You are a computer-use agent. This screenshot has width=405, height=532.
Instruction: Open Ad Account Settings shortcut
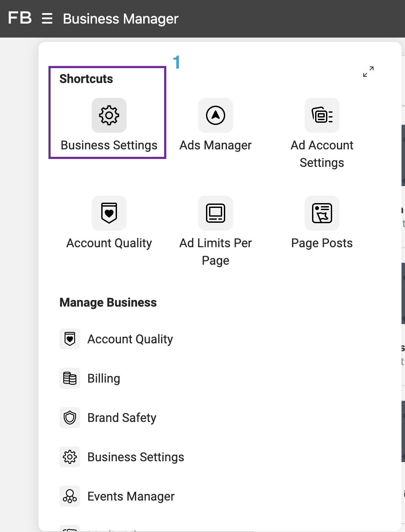pos(322,115)
